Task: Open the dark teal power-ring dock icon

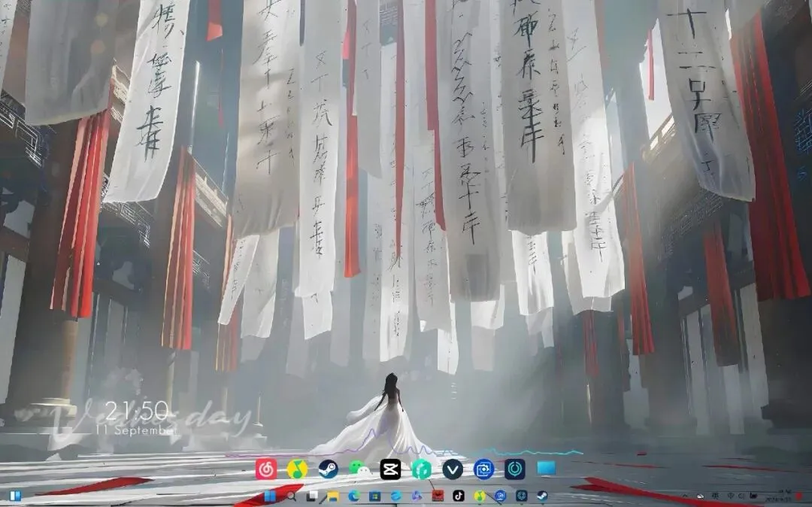Action: pos(515,469)
